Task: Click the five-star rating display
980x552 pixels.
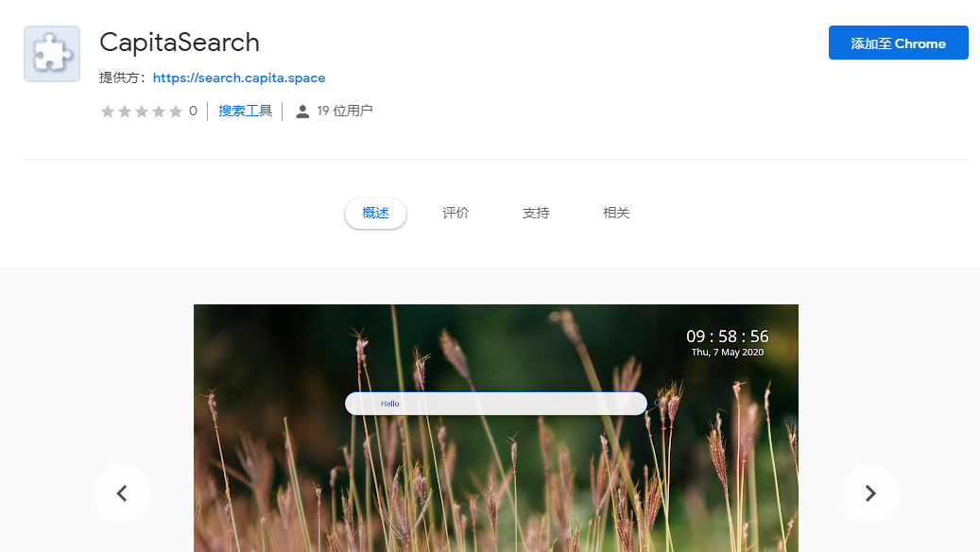Action: point(141,112)
